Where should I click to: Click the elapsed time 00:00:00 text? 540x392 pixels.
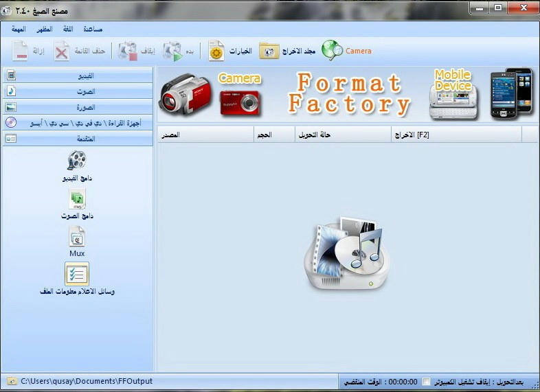403,382
